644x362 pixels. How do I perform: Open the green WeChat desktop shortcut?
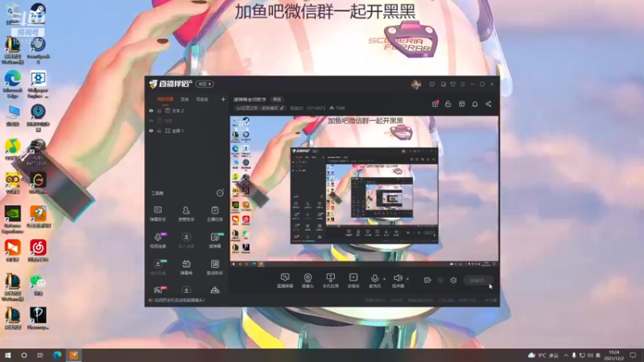tap(38, 286)
